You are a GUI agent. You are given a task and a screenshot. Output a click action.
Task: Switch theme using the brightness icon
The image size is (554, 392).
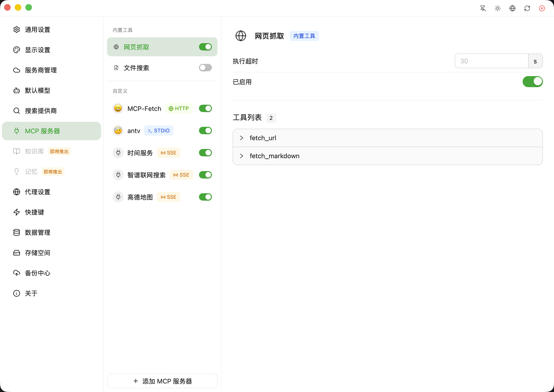point(497,8)
